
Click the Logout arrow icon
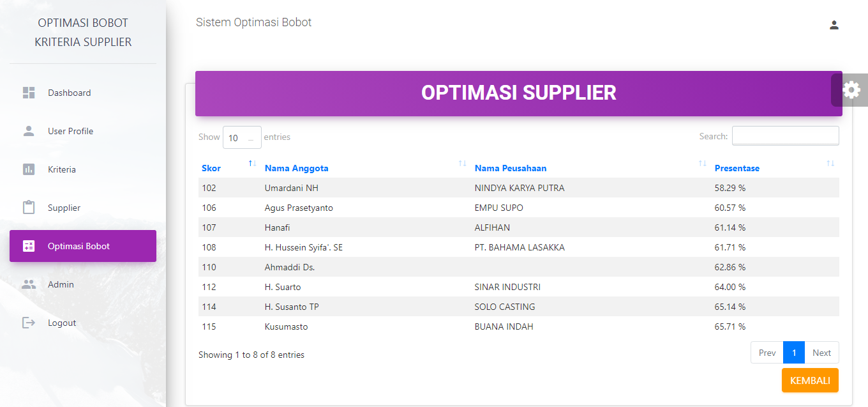[29, 323]
